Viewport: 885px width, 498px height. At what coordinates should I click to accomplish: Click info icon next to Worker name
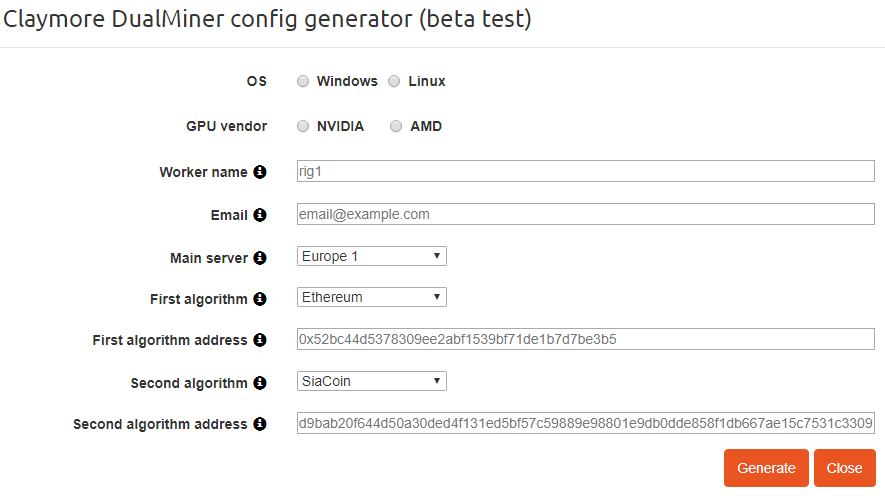tap(260, 172)
